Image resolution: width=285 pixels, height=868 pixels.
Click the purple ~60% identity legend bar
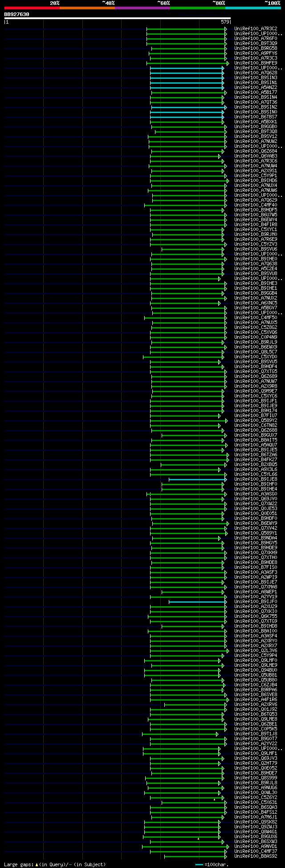click(x=142, y=8)
